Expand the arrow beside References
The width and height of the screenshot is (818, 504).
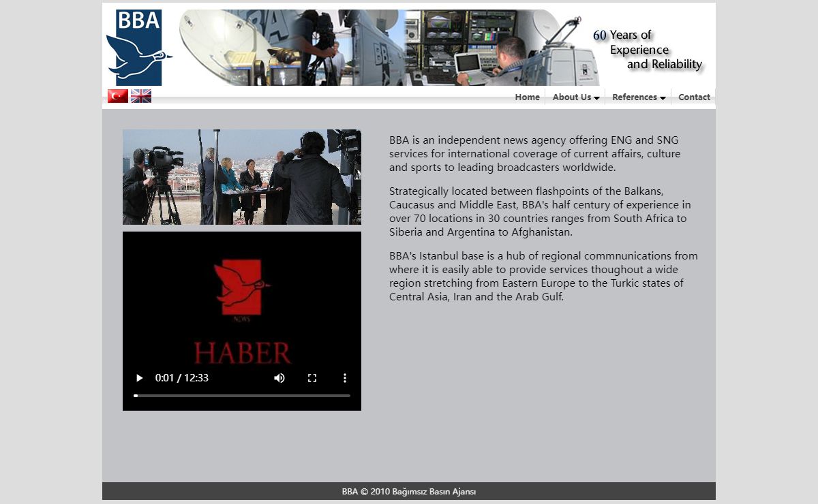(663, 98)
